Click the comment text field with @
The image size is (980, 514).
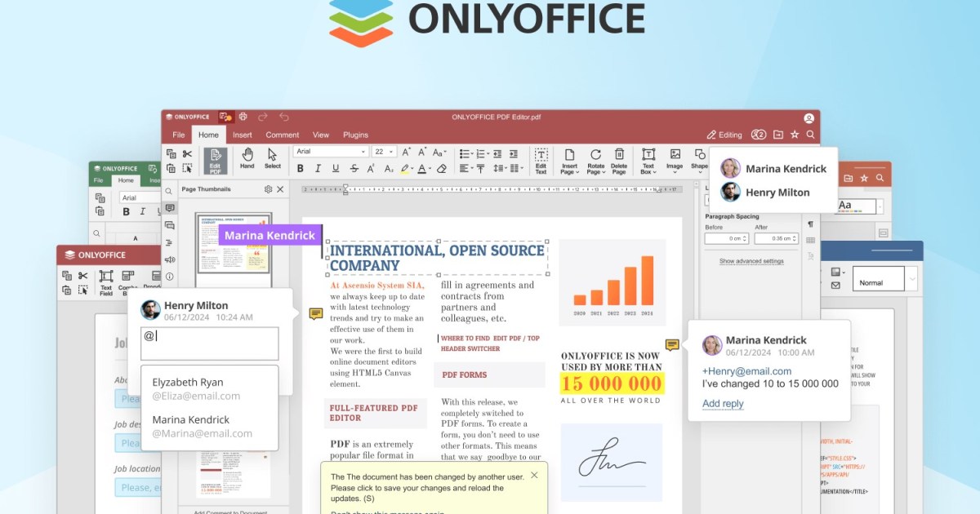click(x=210, y=343)
